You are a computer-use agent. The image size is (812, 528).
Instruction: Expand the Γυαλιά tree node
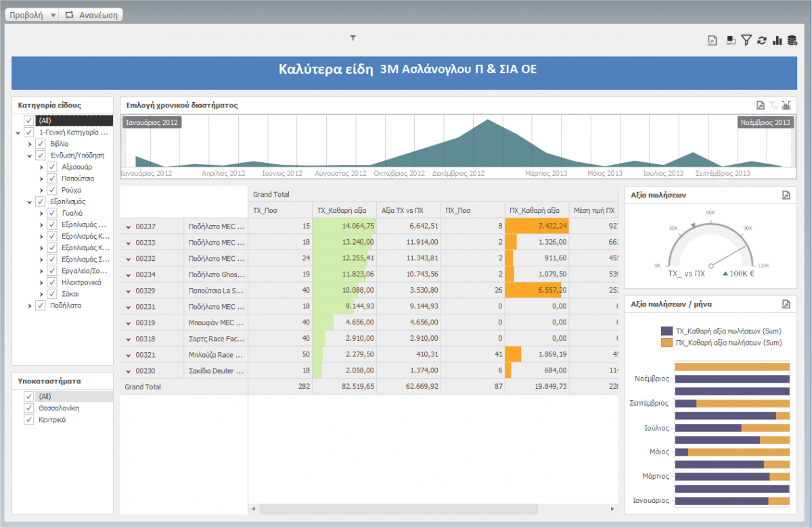pyautogui.click(x=41, y=213)
